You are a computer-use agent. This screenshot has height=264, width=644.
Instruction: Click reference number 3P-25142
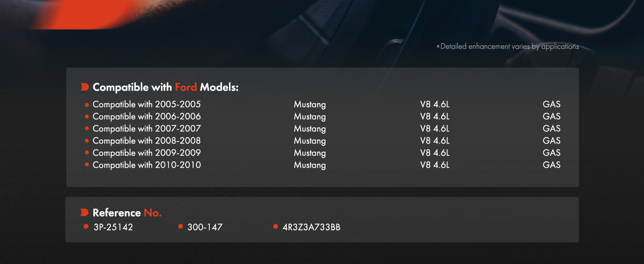point(113,227)
